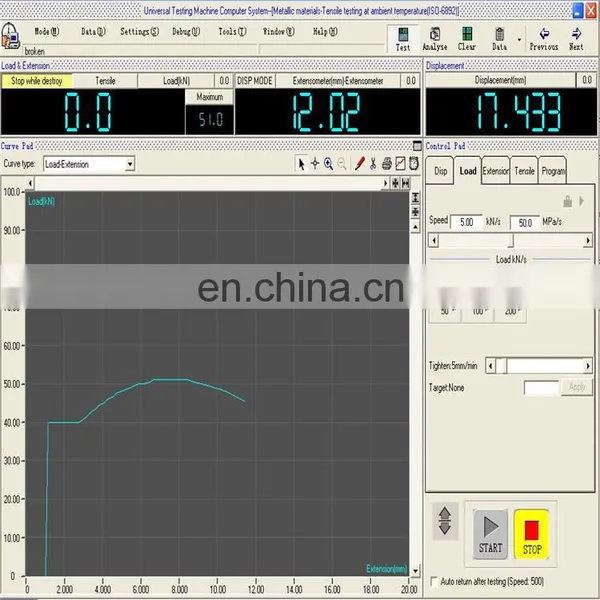Click the zoom in magnifier

pos(328,164)
